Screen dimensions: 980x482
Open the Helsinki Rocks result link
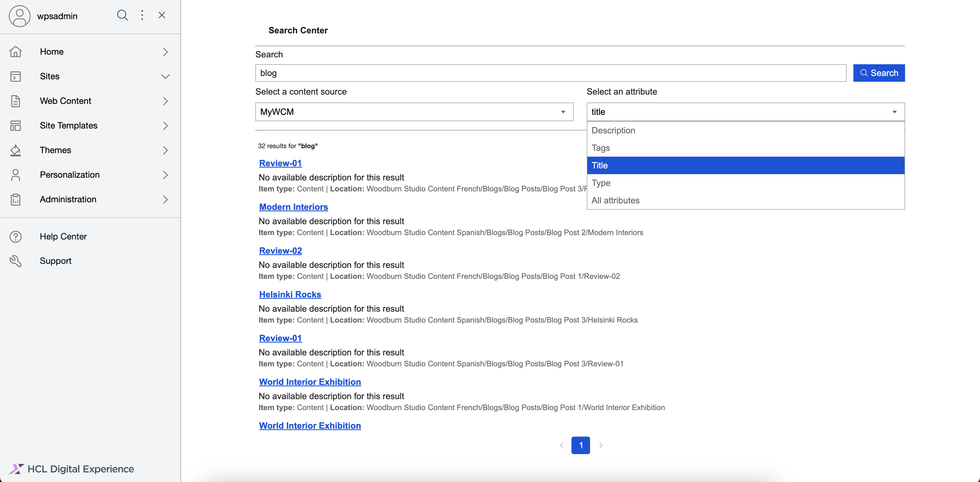(290, 294)
